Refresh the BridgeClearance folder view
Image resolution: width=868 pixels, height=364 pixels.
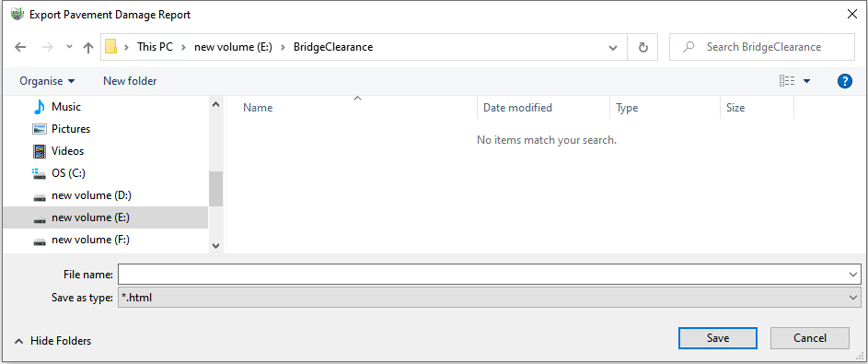pyautogui.click(x=642, y=48)
